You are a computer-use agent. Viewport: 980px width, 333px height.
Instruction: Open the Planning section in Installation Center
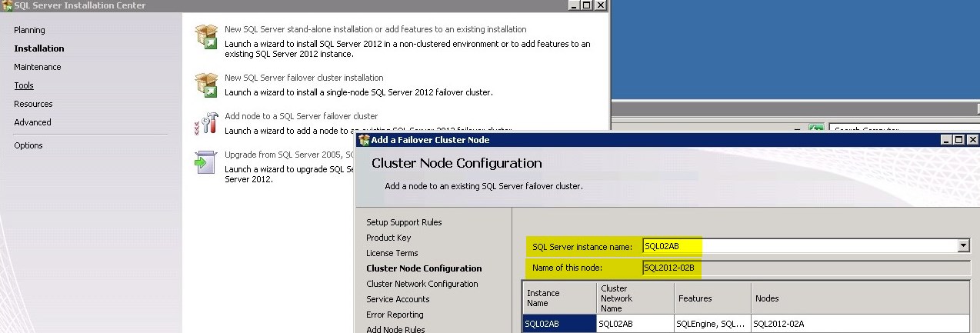tap(29, 30)
